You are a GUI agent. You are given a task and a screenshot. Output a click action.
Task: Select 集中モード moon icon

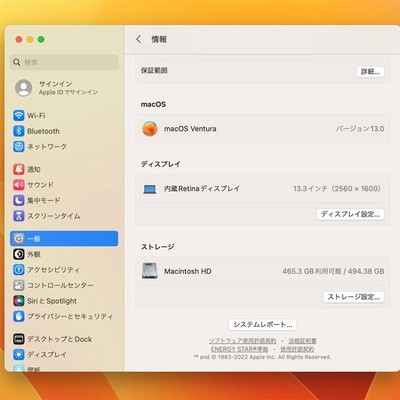tap(19, 200)
